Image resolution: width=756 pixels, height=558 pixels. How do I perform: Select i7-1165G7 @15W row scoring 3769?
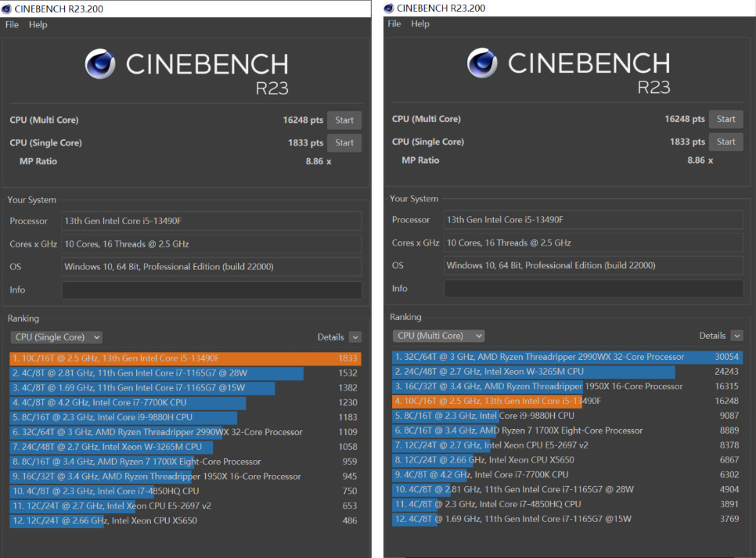567,519
